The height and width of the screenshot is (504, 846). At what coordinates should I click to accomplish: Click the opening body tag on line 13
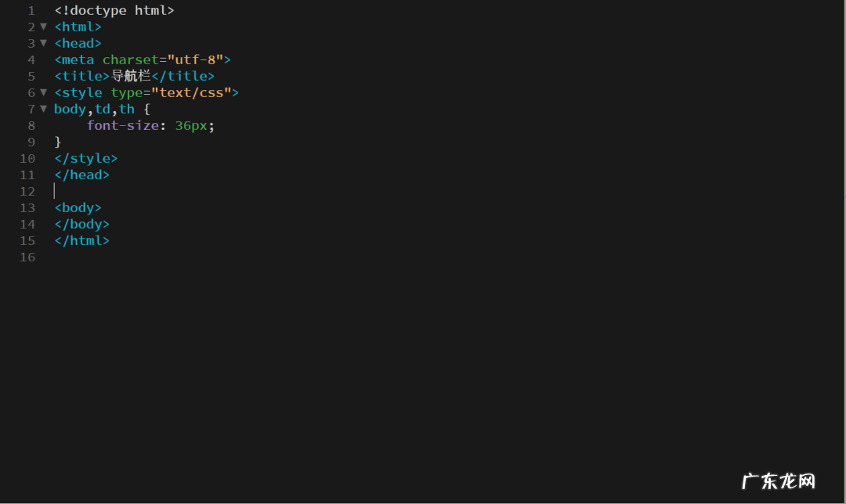[78, 207]
